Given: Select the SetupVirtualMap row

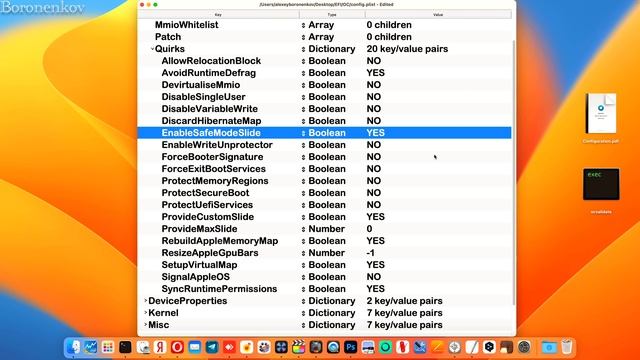Looking at the screenshot, I should [324, 265].
